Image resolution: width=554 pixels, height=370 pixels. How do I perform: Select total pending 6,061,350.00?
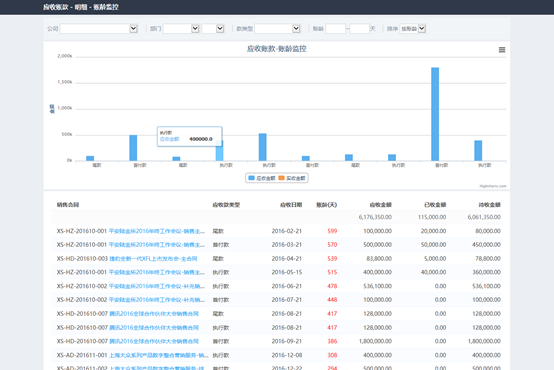click(484, 217)
